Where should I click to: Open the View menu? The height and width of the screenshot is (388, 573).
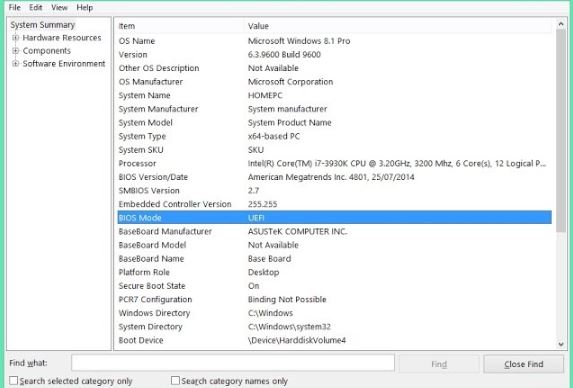(59, 7)
